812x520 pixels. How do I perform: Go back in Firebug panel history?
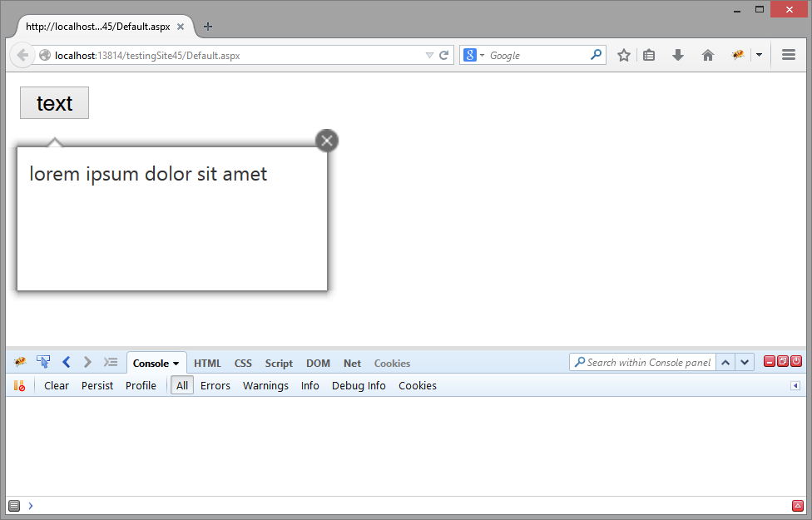pyautogui.click(x=67, y=362)
